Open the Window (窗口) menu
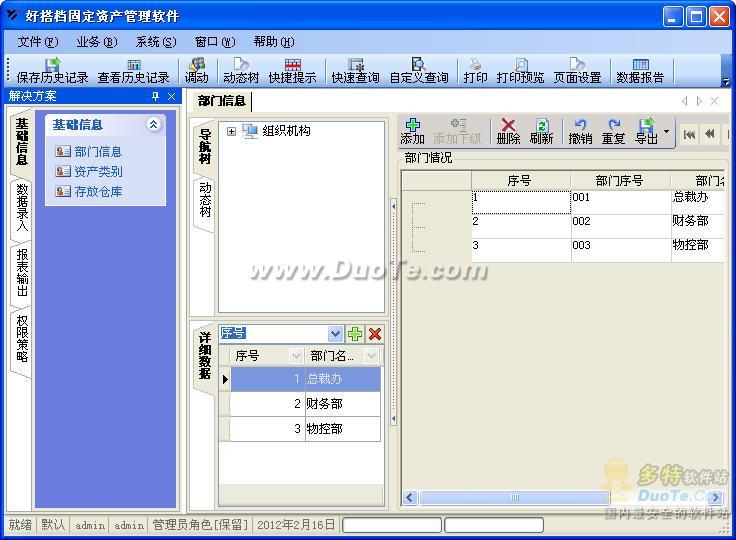The image size is (736, 540). tap(215, 42)
